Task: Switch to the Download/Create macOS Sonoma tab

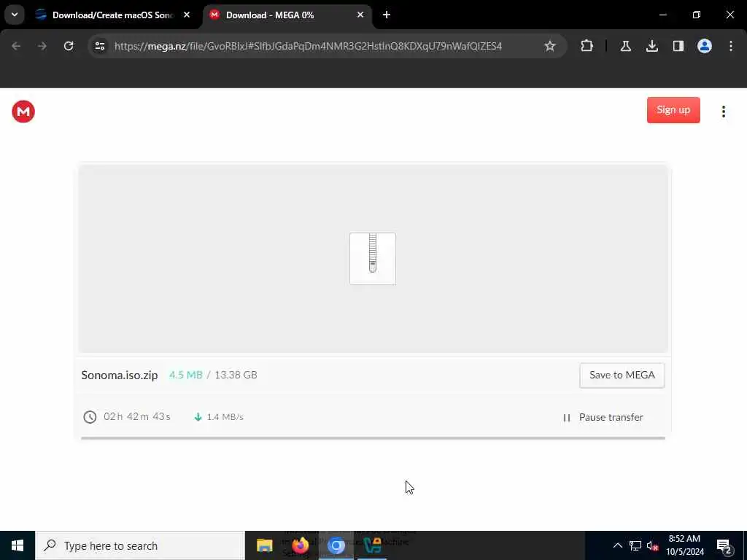Action: click(x=113, y=15)
